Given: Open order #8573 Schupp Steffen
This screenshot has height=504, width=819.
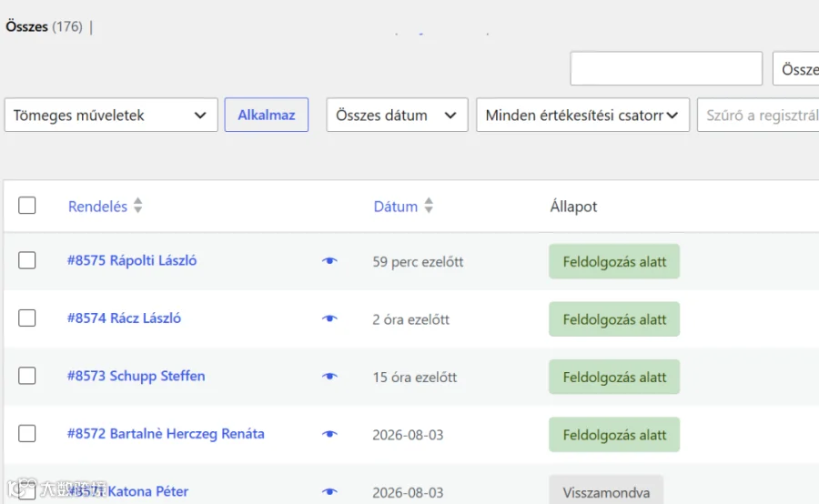Looking at the screenshot, I should [136, 376].
